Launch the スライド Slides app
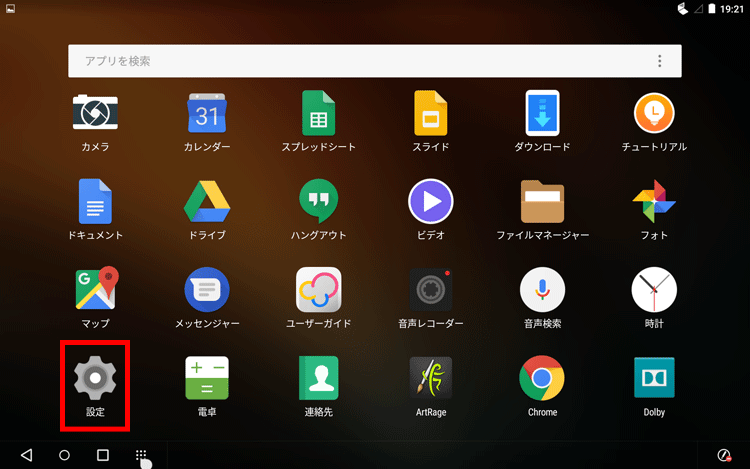750x469 pixels. pyautogui.click(x=430, y=113)
